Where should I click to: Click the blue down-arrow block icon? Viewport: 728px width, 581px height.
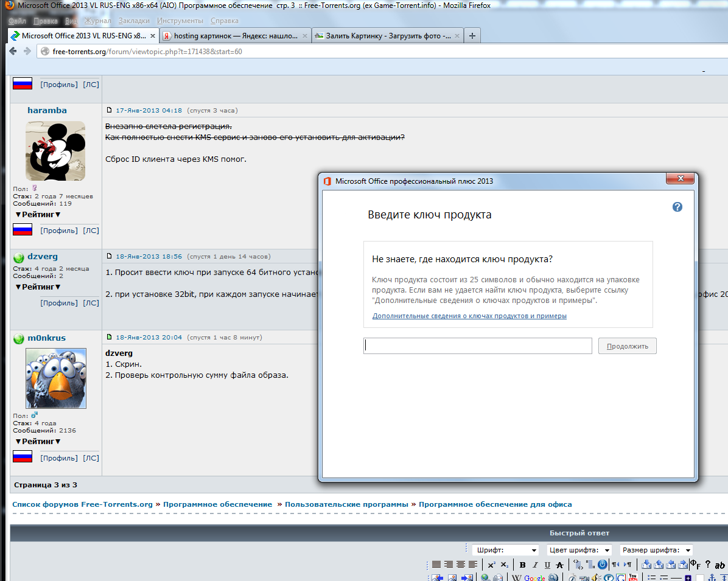click(646, 565)
